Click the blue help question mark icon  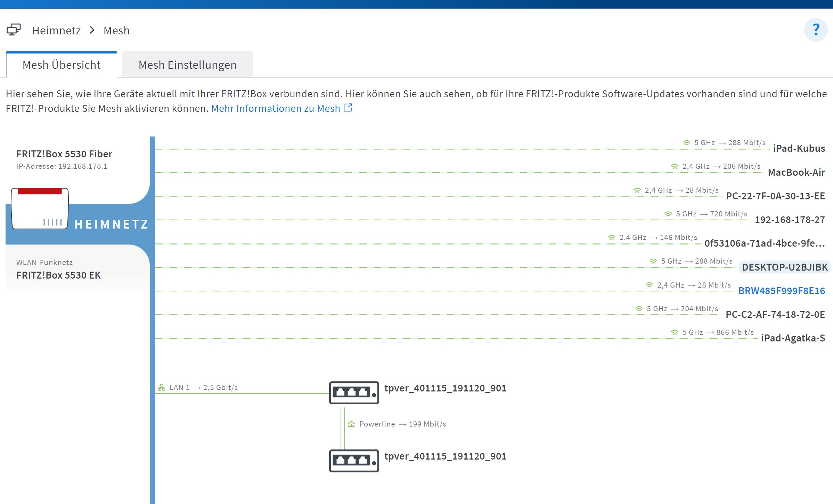[815, 30]
